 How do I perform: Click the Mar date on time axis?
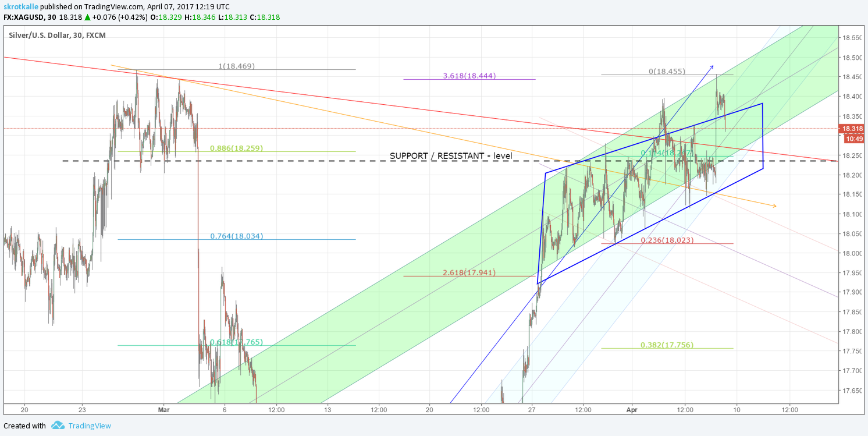click(163, 410)
